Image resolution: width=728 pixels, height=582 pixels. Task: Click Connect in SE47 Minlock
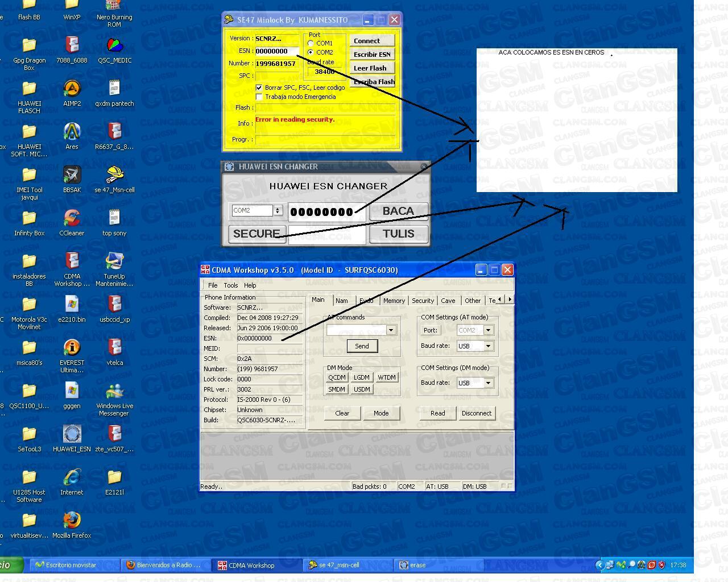[372, 41]
